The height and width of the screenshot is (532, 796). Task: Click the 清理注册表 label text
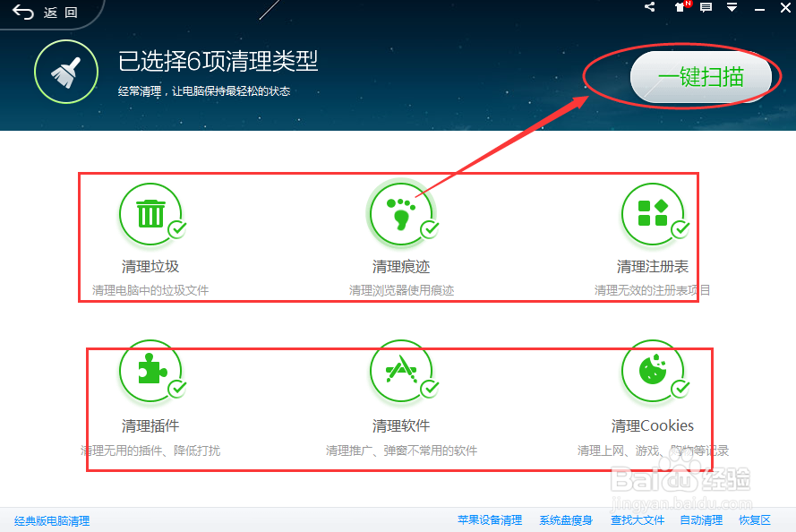click(653, 267)
